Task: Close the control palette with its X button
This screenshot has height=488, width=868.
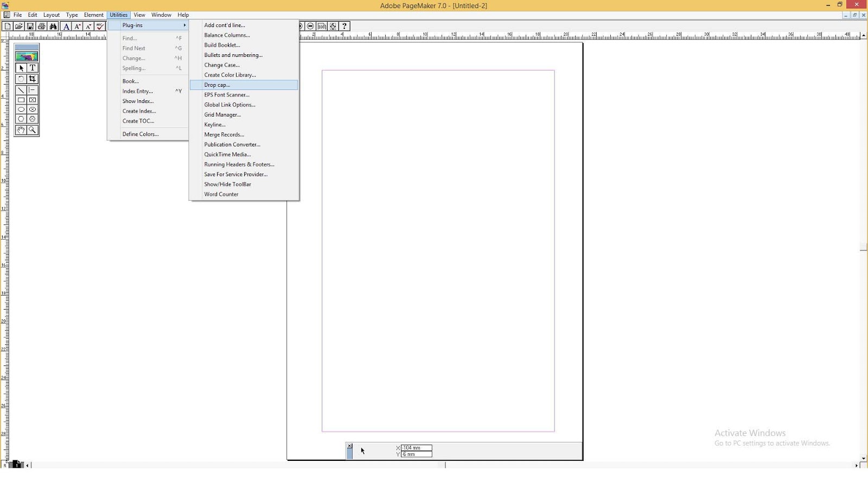Action: point(349,446)
